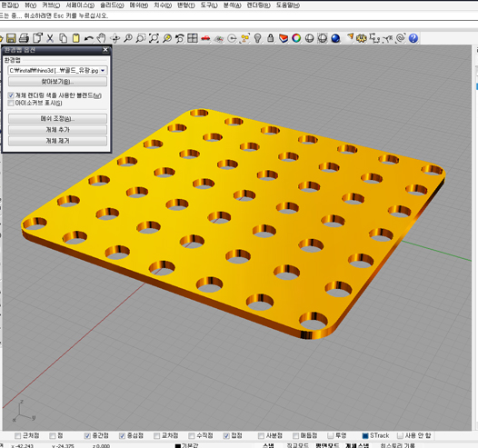
Task: Click the four viewports layout icon
Action: [x=193, y=38]
